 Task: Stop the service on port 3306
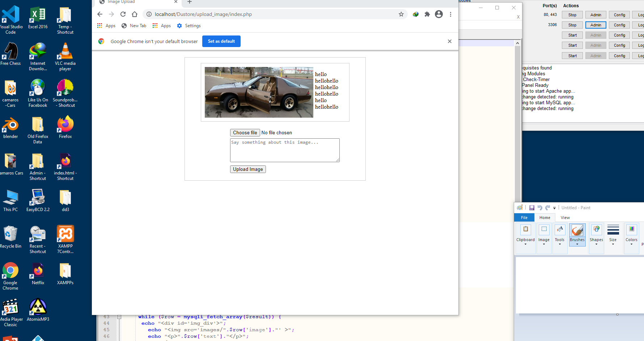(572, 25)
